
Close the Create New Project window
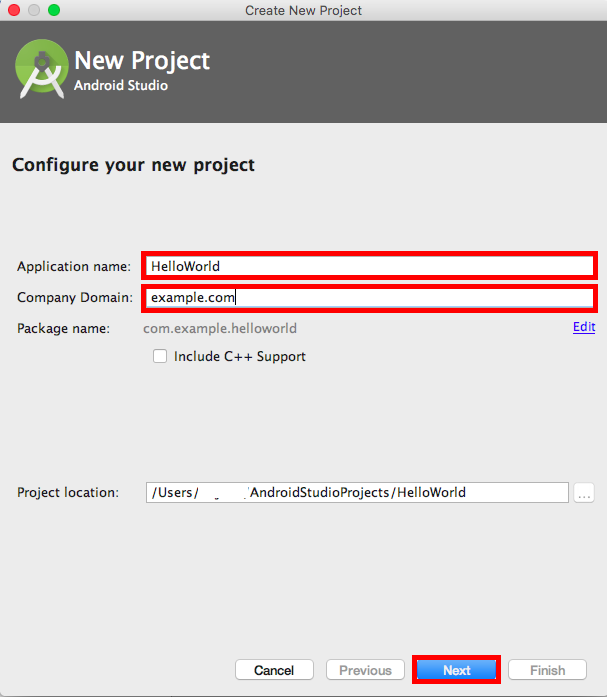point(14,10)
